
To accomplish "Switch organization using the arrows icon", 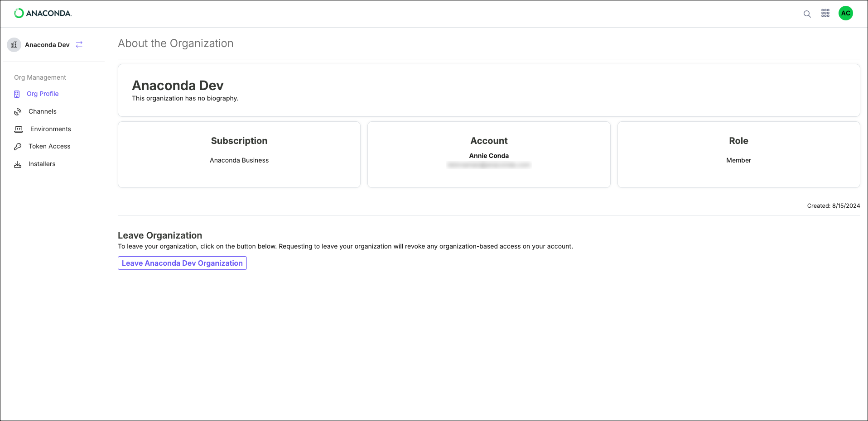I will [x=79, y=44].
